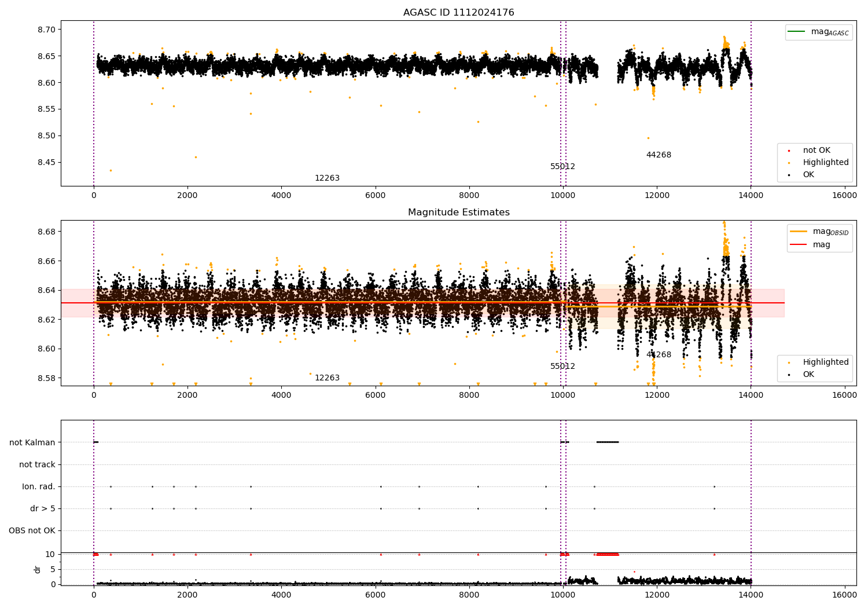The height and width of the screenshot is (608, 868).
Task: Click the 'OBS not OK' y-axis label
Action: (x=32, y=531)
